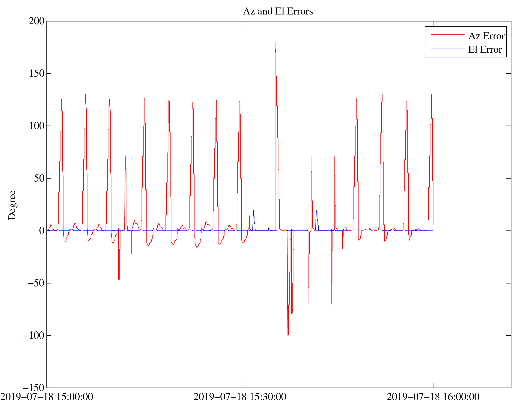Click the 150 y-axis tick label
Viewport: 518px width, 420px height.
(x=36, y=74)
